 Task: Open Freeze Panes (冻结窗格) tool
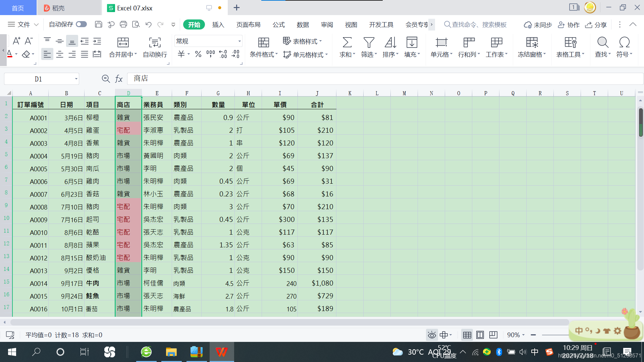tap(532, 43)
